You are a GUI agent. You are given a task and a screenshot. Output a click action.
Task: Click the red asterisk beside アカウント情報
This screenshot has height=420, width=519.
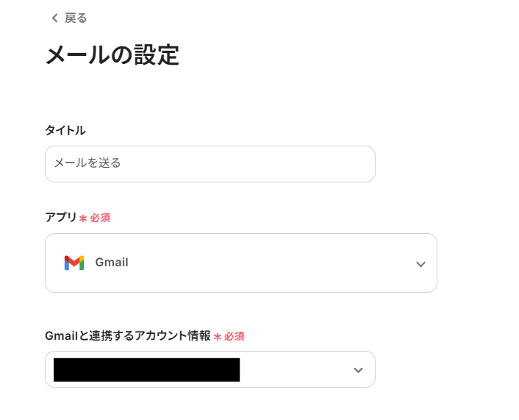coord(218,337)
